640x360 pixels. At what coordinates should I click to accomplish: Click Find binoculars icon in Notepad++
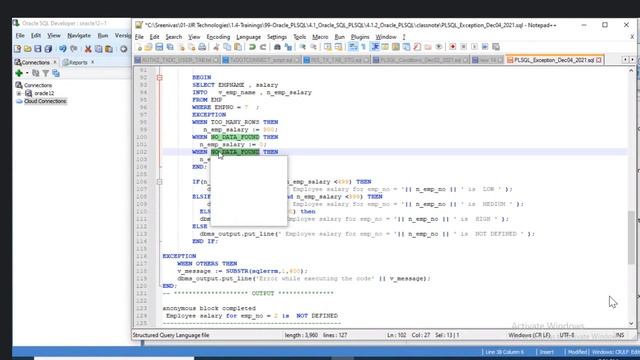coord(277,47)
